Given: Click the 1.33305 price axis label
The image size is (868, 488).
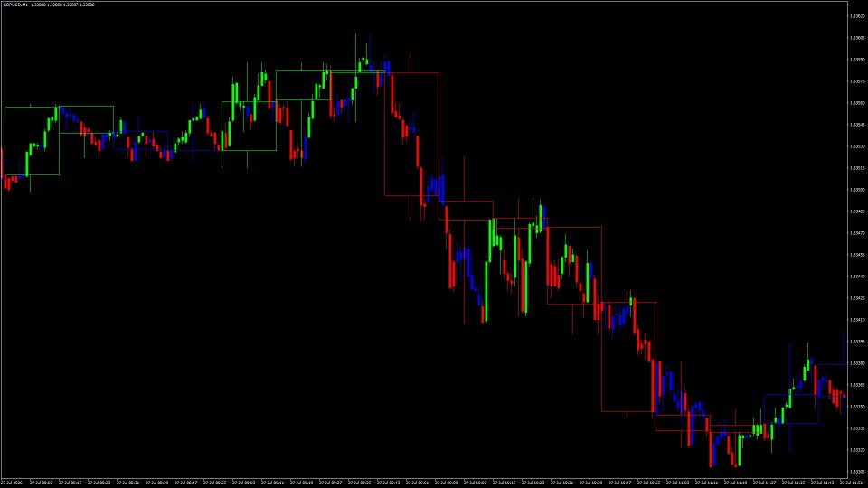Looking at the screenshot, I should coord(857,472).
